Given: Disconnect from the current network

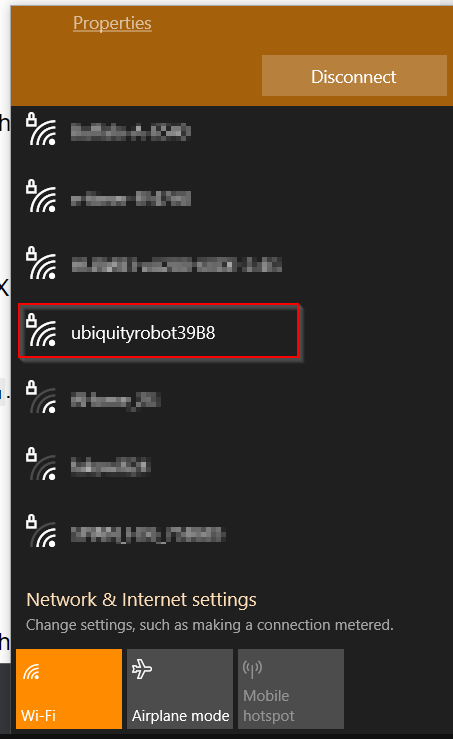Looking at the screenshot, I should click(x=354, y=76).
